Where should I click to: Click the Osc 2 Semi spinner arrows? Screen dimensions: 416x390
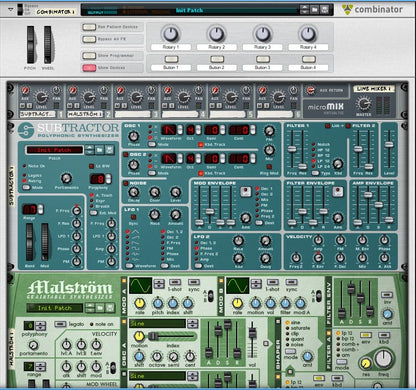tap(222, 158)
